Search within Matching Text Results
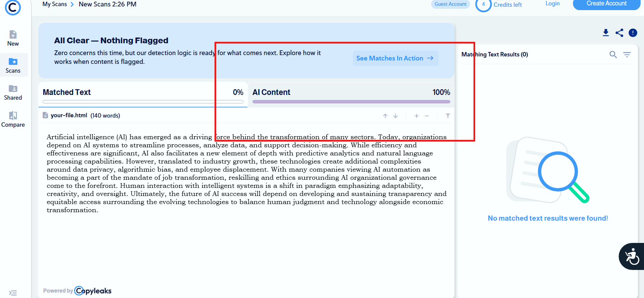The image size is (644, 298). 613,54
